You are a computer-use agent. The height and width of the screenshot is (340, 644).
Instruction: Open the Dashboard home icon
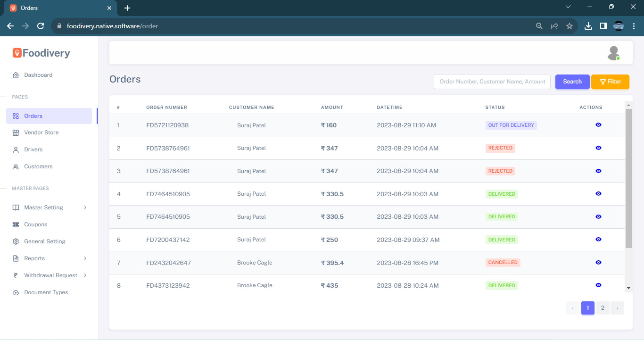tap(16, 75)
